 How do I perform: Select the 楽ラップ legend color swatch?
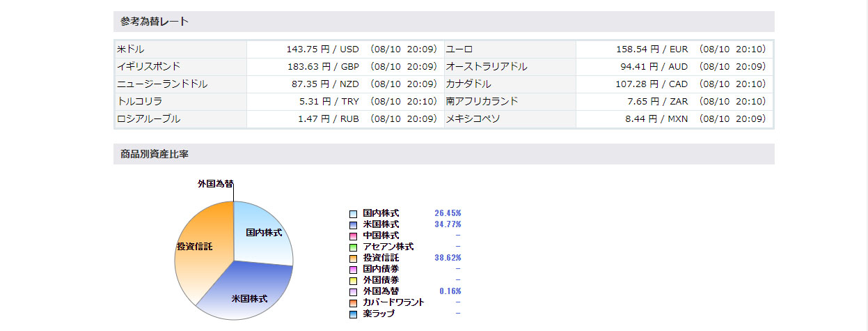pyautogui.click(x=354, y=314)
